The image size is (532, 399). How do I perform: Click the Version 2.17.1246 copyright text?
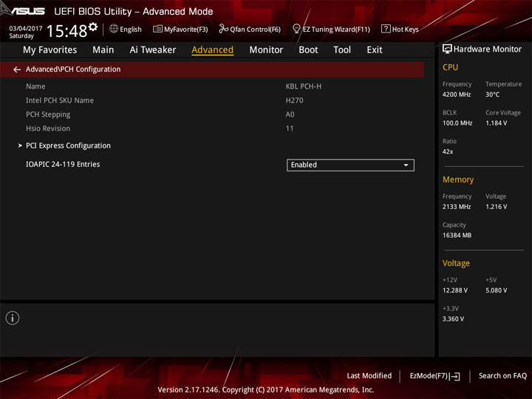[x=266, y=390]
